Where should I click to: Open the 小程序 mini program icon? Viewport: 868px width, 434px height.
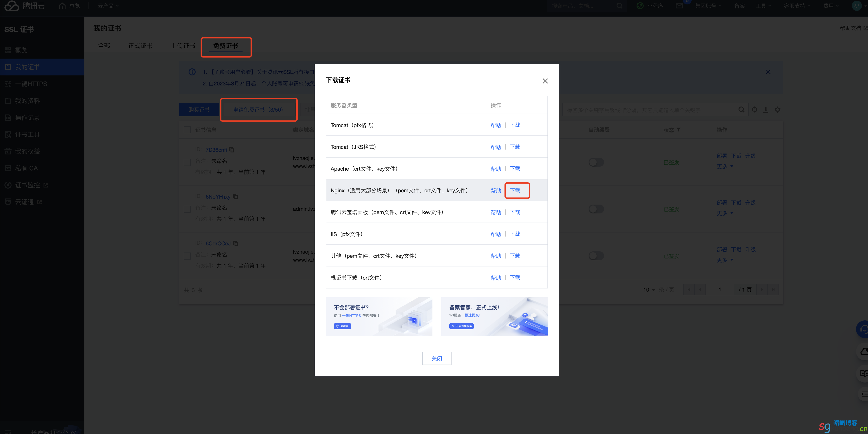[640, 6]
